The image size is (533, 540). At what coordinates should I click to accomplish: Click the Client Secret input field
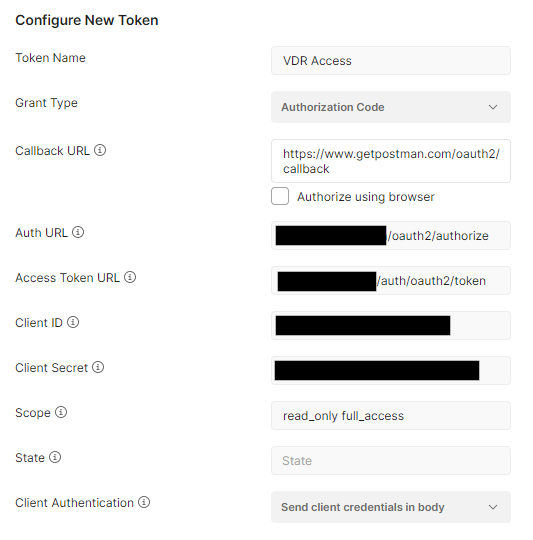(x=391, y=371)
